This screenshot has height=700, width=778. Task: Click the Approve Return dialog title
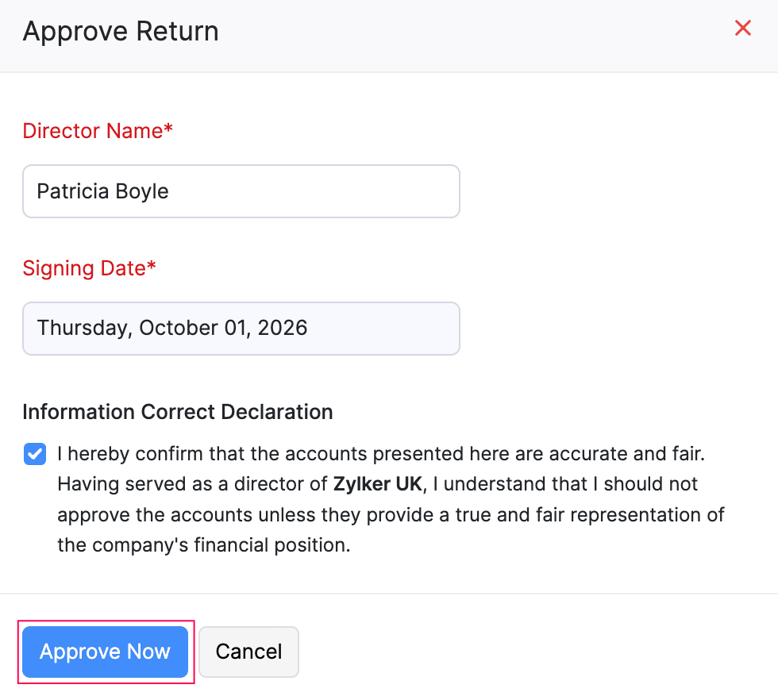click(121, 31)
